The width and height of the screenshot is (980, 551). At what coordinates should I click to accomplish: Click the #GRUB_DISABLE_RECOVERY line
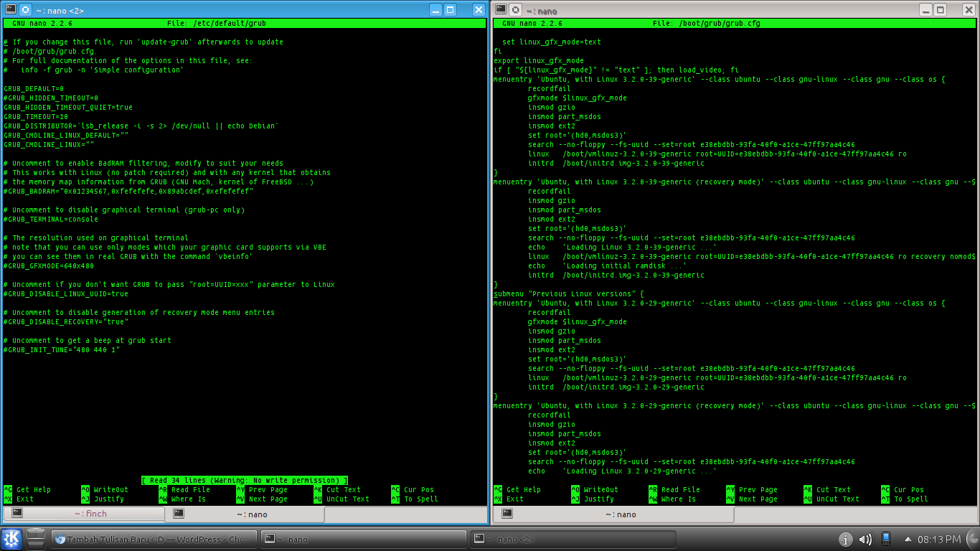pos(66,321)
